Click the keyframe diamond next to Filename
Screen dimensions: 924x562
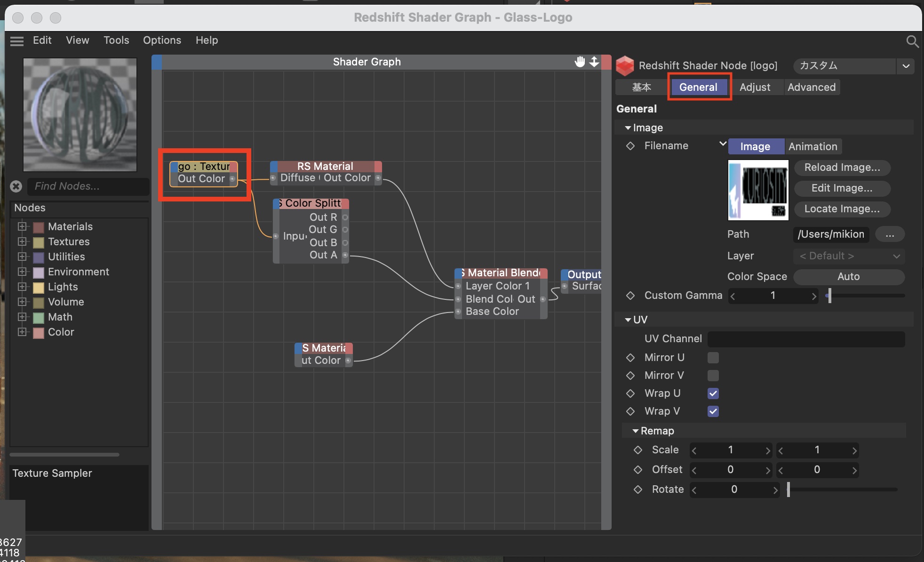click(x=630, y=146)
